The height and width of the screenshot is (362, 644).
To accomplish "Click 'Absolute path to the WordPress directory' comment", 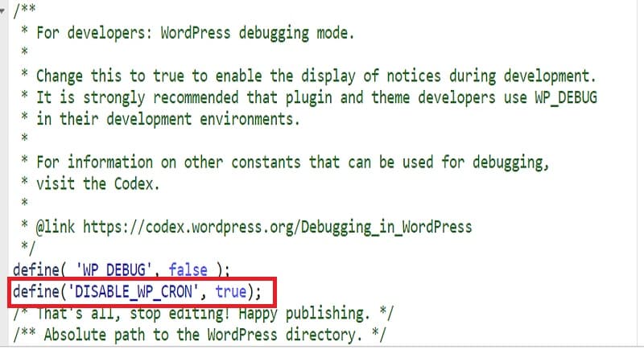I will (209, 334).
